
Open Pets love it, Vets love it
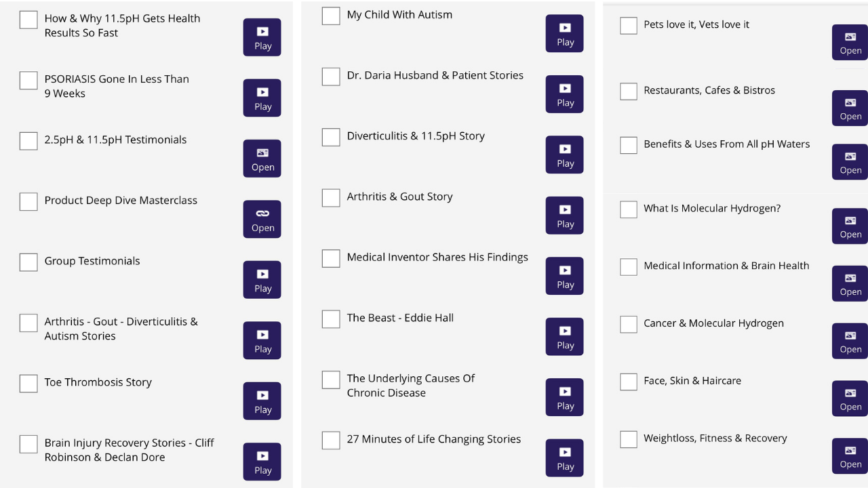click(850, 42)
